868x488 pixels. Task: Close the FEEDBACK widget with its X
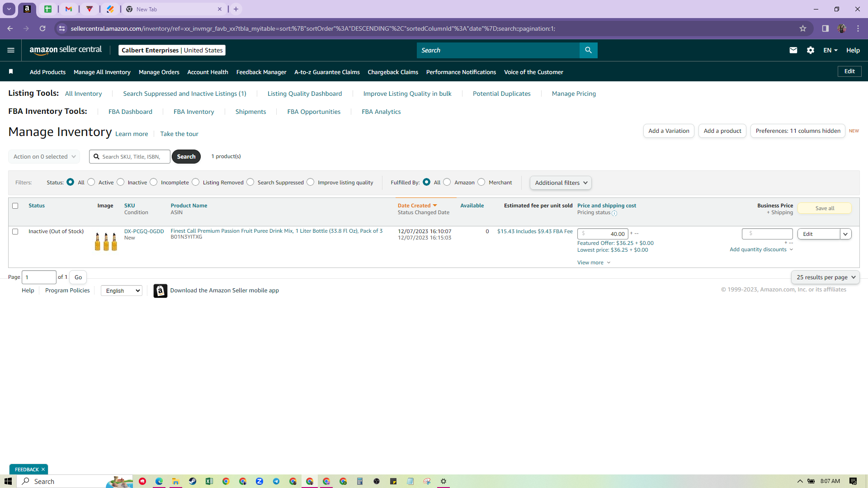43,469
